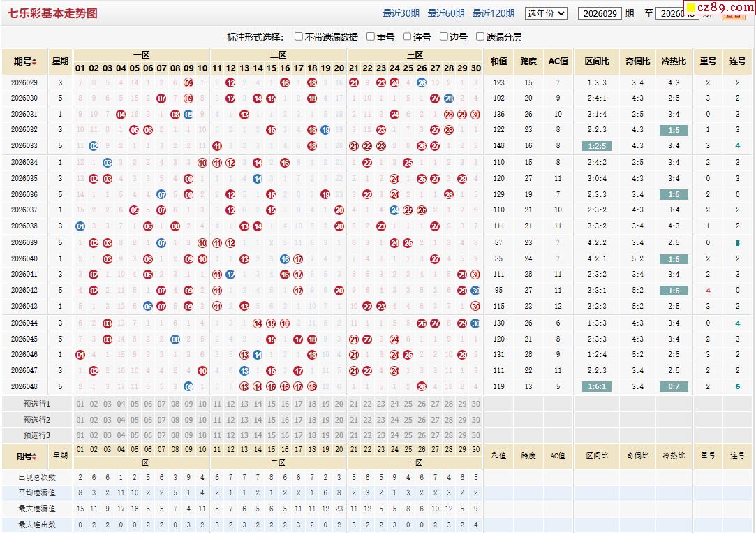Screen dimensions: 756x533
Task: Click the start period field 2026029
Action: (x=600, y=13)
